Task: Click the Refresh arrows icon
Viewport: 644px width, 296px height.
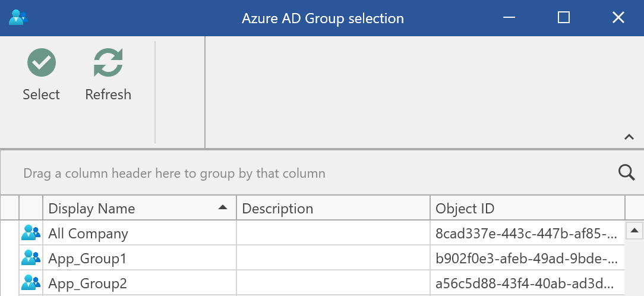Action: [x=108, y=63]
